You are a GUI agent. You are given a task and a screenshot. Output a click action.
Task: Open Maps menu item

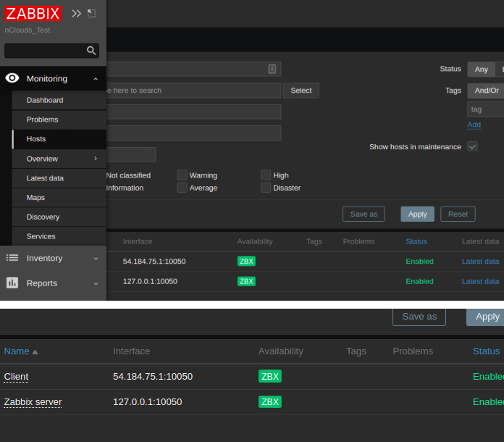pyautogui.click(x=59, y=198)
